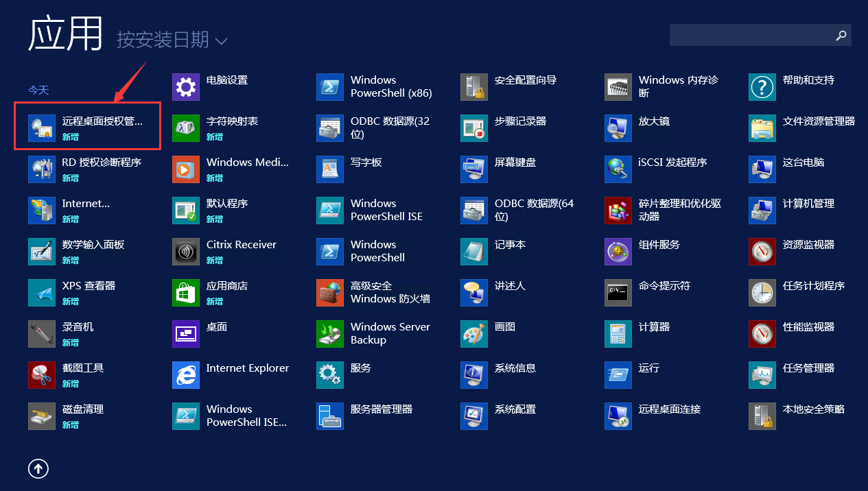This screenshot has height=491, width=868.
Task: Open 磁盘清理
Action: pyautogui.click(x=67, y=416)
